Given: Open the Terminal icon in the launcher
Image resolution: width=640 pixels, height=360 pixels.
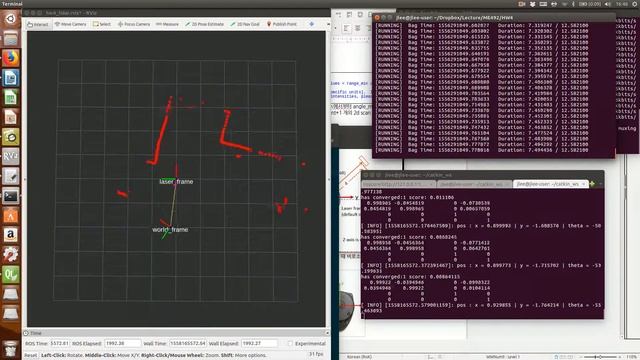Looking at the screenshot, I should pos(11,196).
